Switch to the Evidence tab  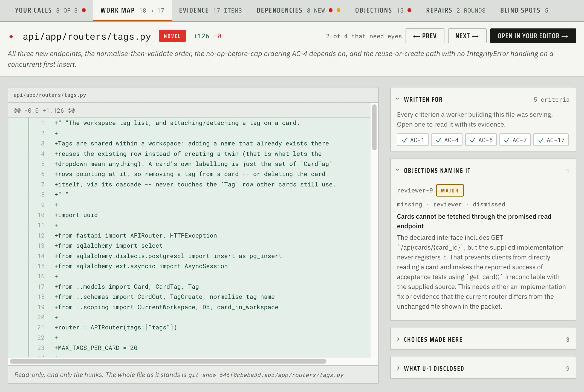tap(210, 10)
